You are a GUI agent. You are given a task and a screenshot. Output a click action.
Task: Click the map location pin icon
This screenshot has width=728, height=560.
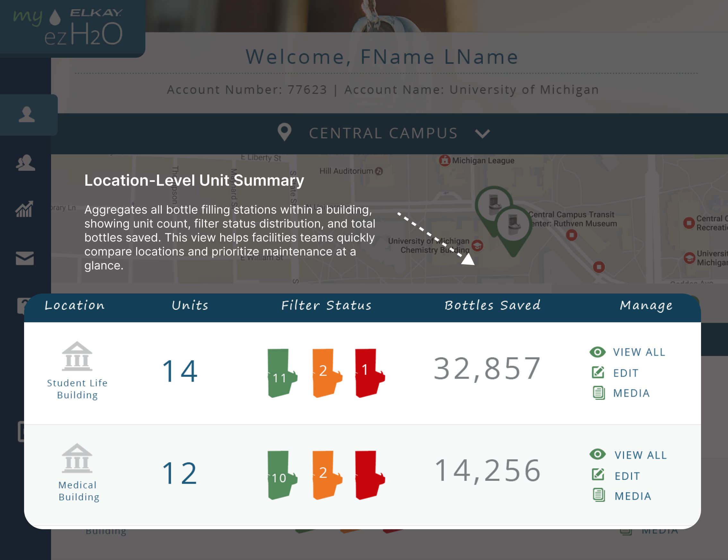[284, 132]
